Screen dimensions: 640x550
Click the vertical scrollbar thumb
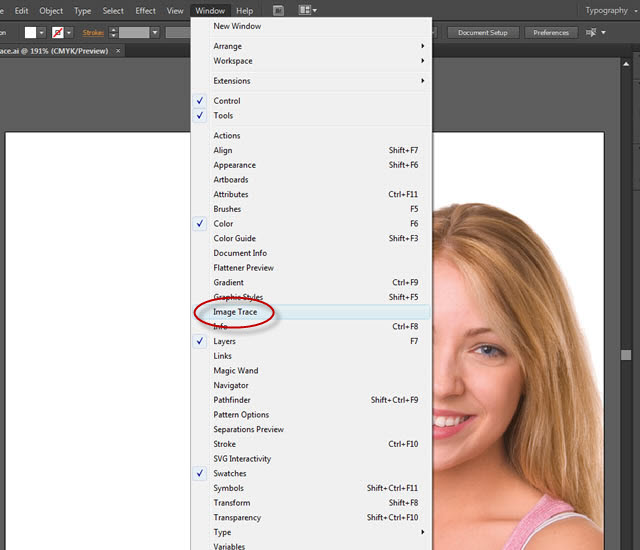click(626, 355)
